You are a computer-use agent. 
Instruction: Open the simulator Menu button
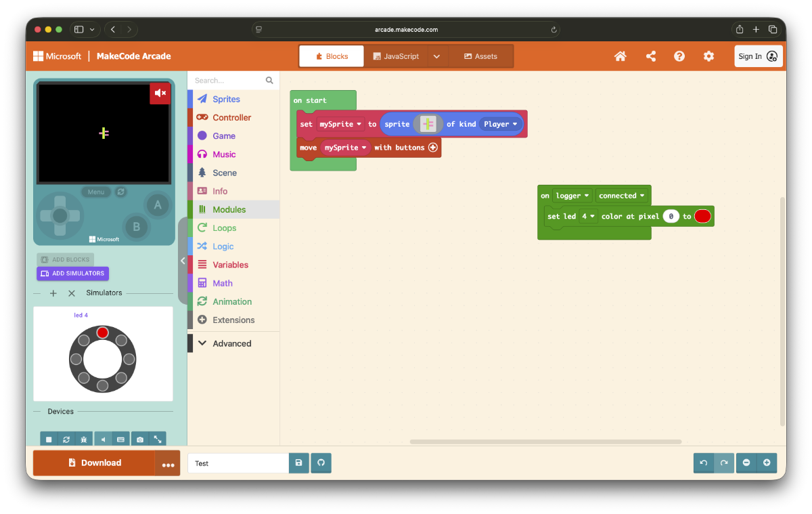tap(96, 192)
